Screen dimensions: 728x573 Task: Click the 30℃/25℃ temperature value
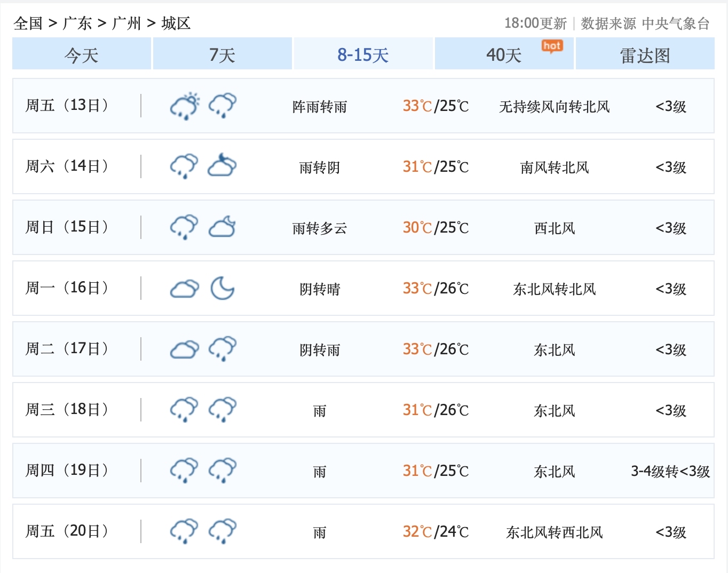tap(436, 228)
